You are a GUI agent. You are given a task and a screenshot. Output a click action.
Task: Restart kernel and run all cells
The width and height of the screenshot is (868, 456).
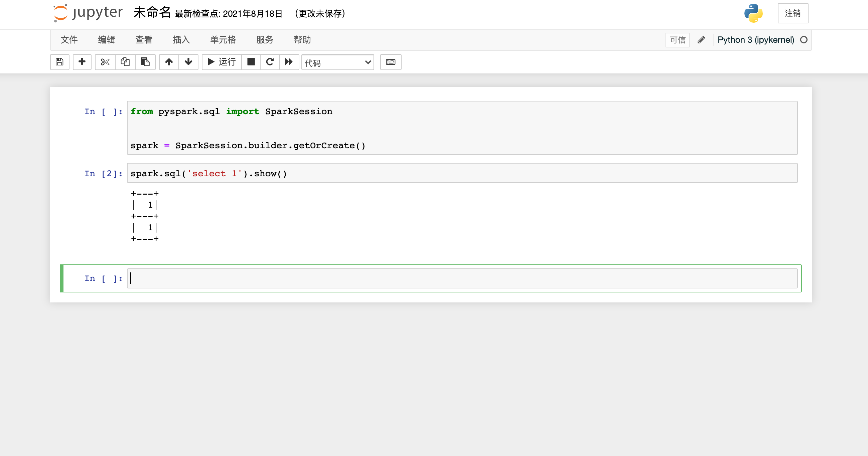point(289,62)
